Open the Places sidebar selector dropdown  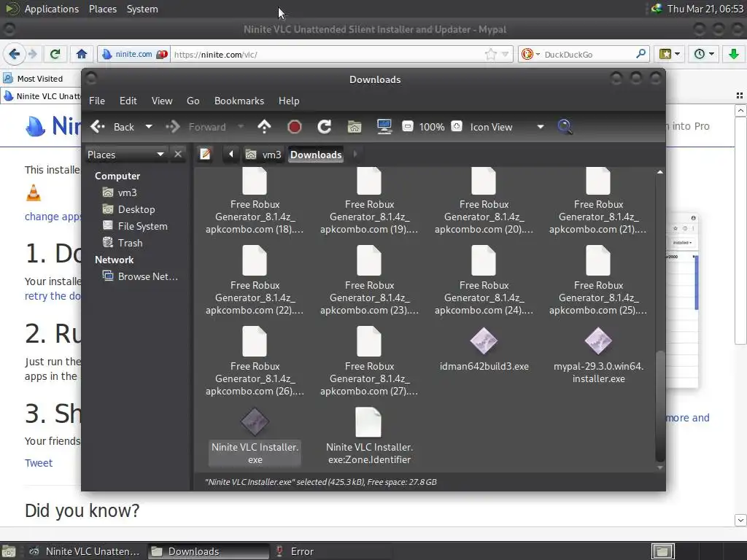[x=126, y=155]
